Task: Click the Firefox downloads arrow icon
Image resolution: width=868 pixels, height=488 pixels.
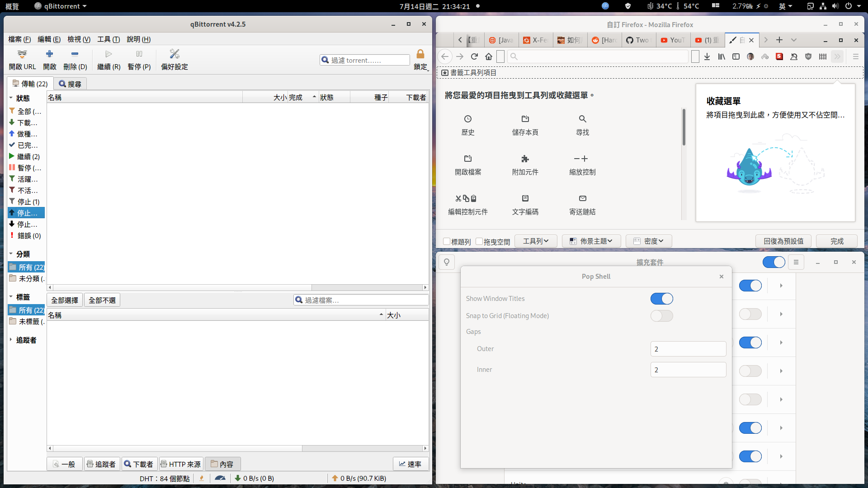Action: pos(707,56)
